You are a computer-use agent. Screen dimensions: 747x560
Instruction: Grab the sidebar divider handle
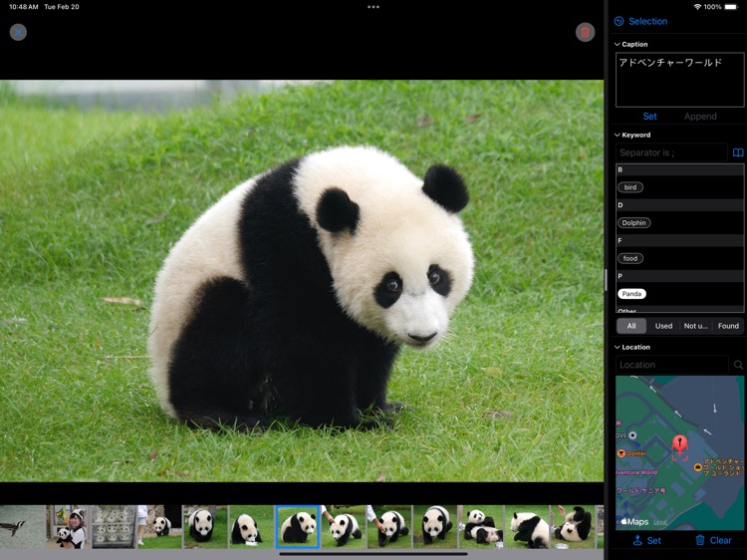pyautogui.click(x=606, y=280)
